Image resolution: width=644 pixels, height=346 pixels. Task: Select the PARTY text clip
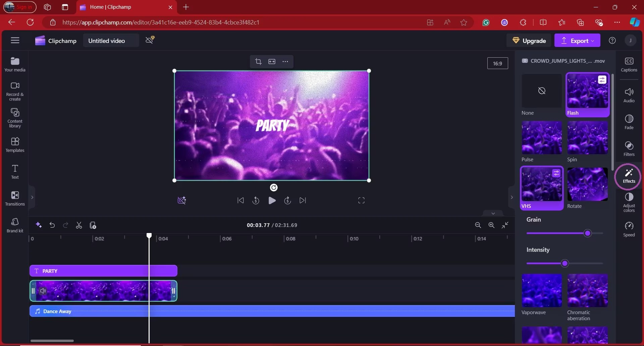(103, 271)
